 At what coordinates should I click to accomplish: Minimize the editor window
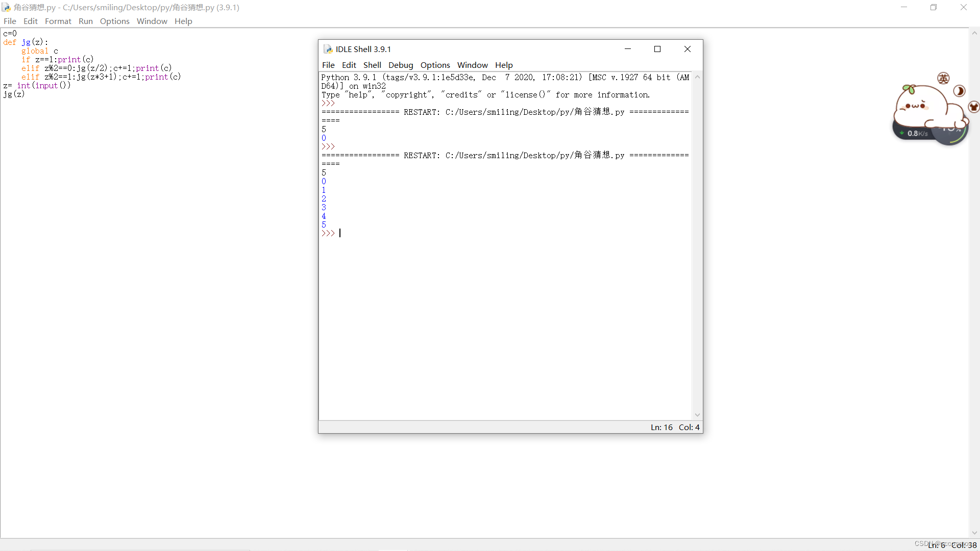[904, 7]
